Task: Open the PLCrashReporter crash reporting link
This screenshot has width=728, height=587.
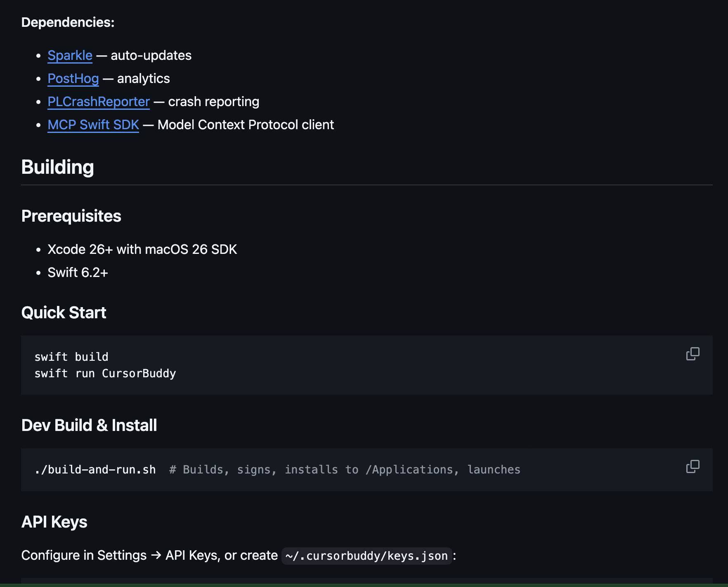Action: coord(98,102)
